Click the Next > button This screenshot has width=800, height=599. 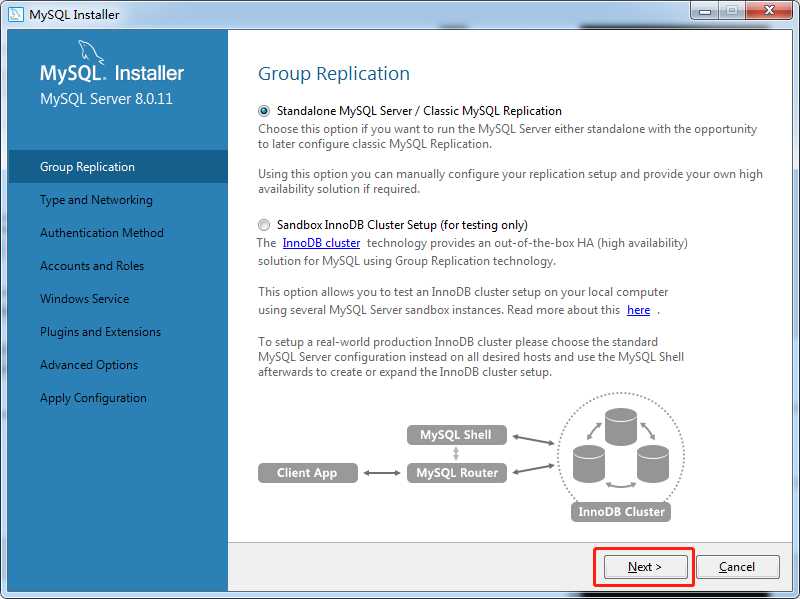click(645, 566)
